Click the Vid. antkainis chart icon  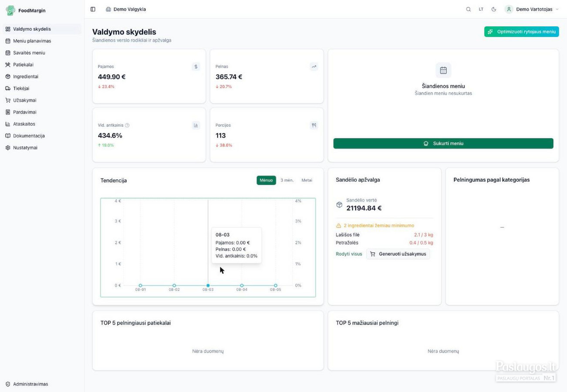pos(196,125)
